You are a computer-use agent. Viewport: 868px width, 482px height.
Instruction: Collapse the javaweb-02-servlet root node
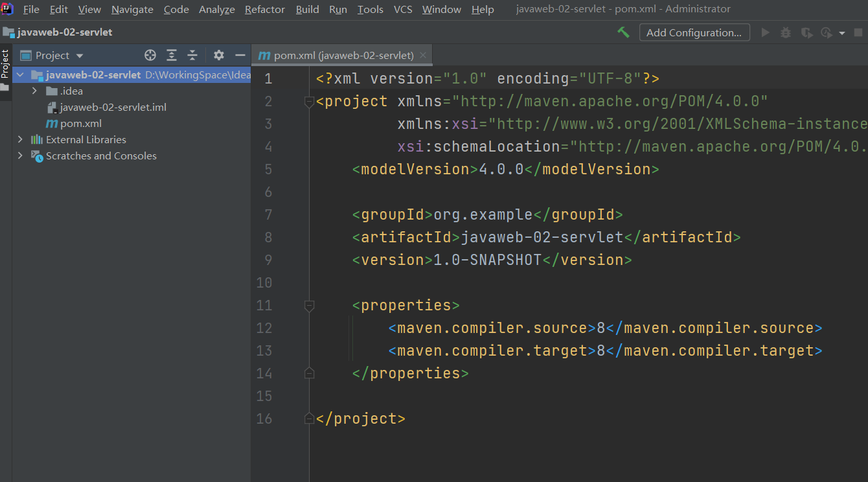tap(20, 75)
